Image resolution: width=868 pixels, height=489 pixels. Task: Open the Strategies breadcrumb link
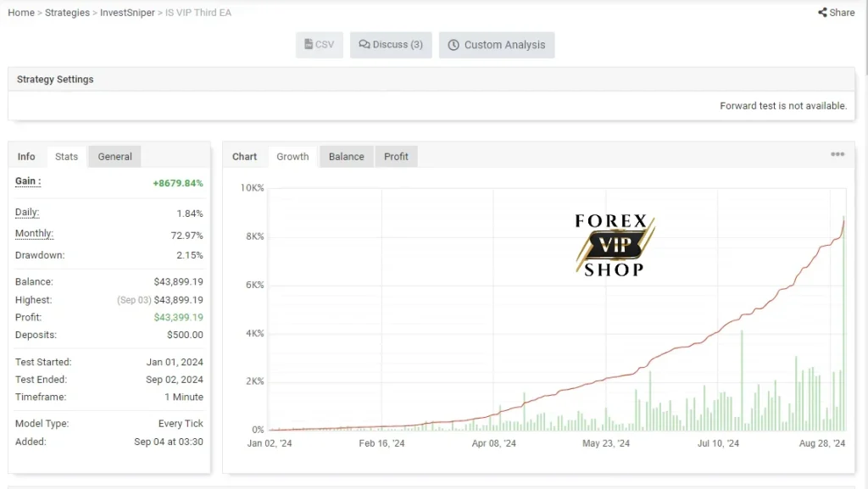(67, 12)
